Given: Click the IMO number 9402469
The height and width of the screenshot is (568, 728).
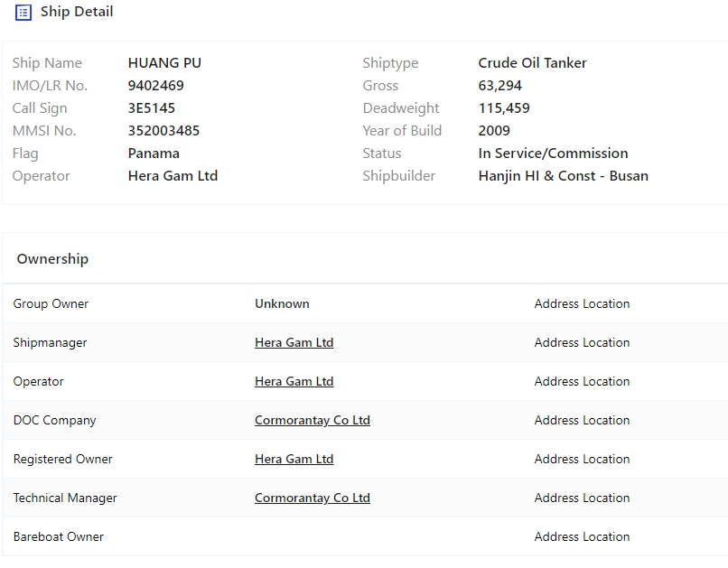Looking at the screenshot, I should [x=155, y=86].
